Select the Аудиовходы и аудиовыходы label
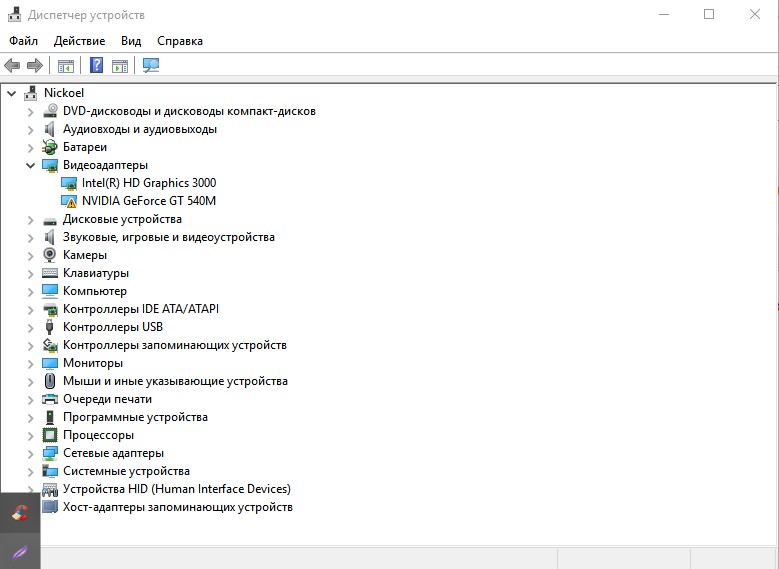 click(140, 129)
